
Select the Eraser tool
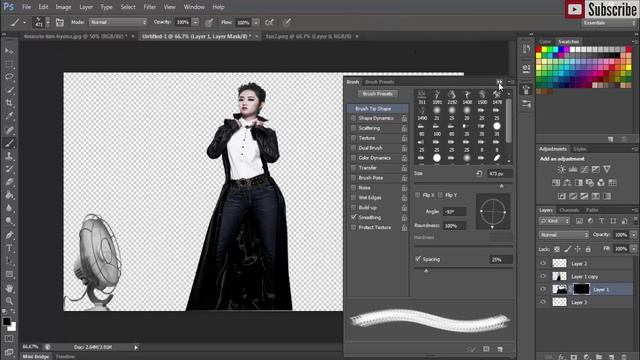tap(9, 182)
